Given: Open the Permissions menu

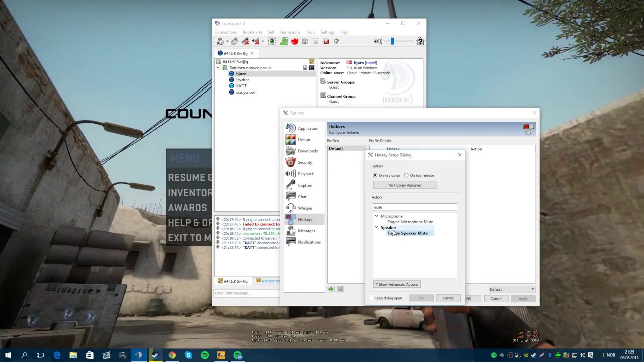Looking at the screenshot, I should coord(290,32).
